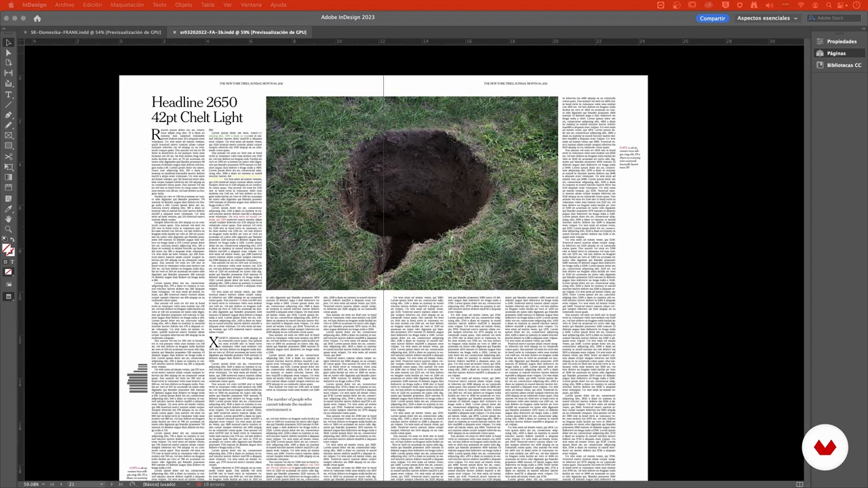Select the Page tool

(x=9, y=62)
